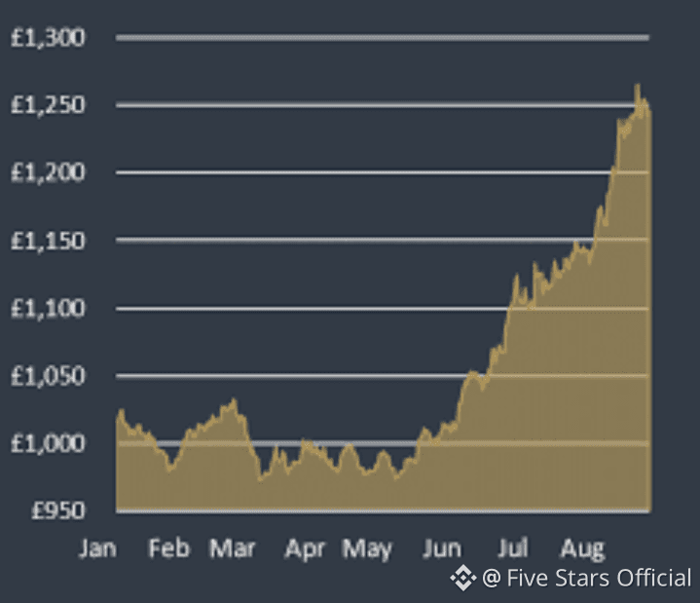Select the £1,050 y-axis label
This screenshot has width=700, height=603.
48,376
